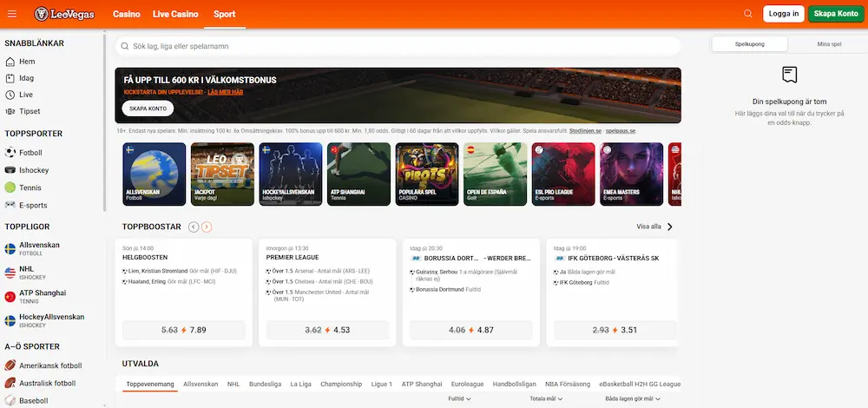The image size is (868, 408).
Task: Click previous arrow beside Toppboostar
Action: [x=194, y=227]
